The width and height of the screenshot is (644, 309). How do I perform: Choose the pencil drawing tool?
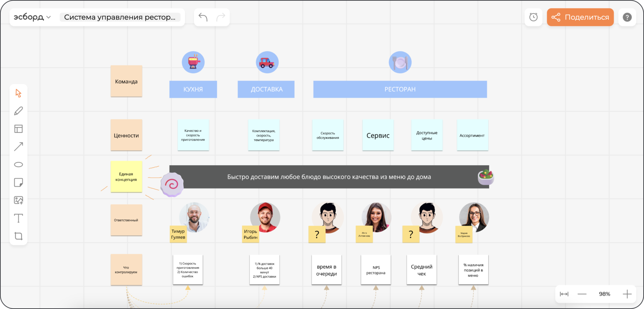18,111
